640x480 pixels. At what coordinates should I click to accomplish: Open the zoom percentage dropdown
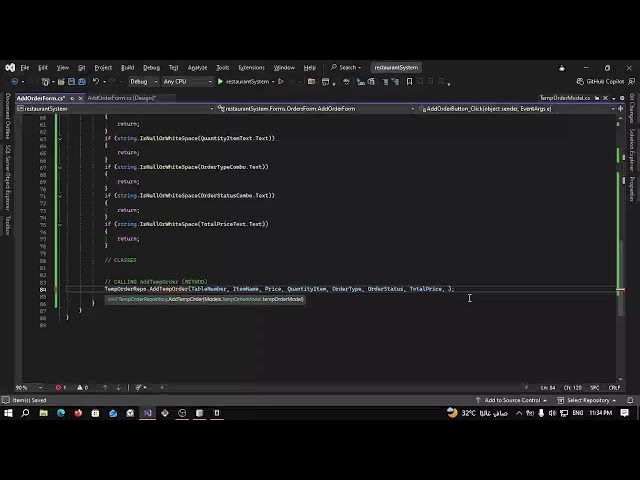pyautogui.click(x=29, y=387)
